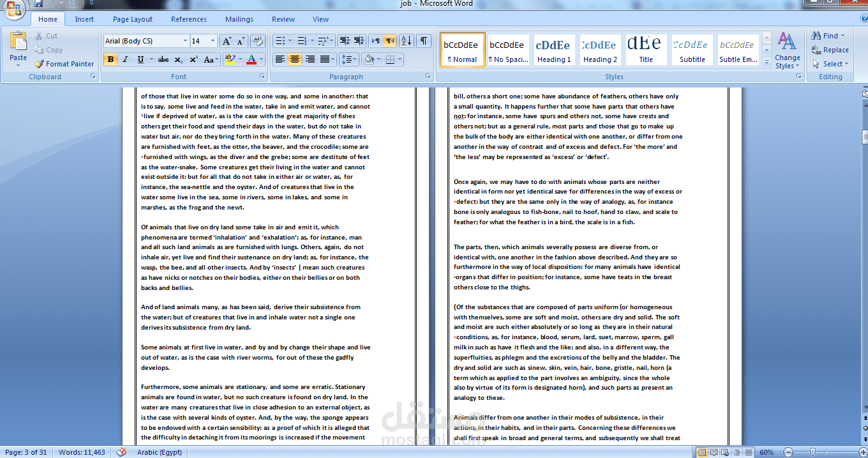Click the Grow Font button

(227, 41)
